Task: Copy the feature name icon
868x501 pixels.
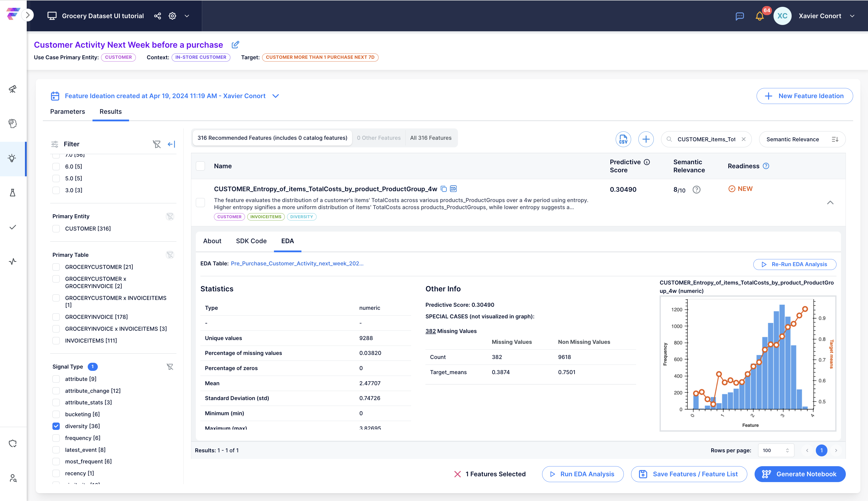Action: point(444,189)
